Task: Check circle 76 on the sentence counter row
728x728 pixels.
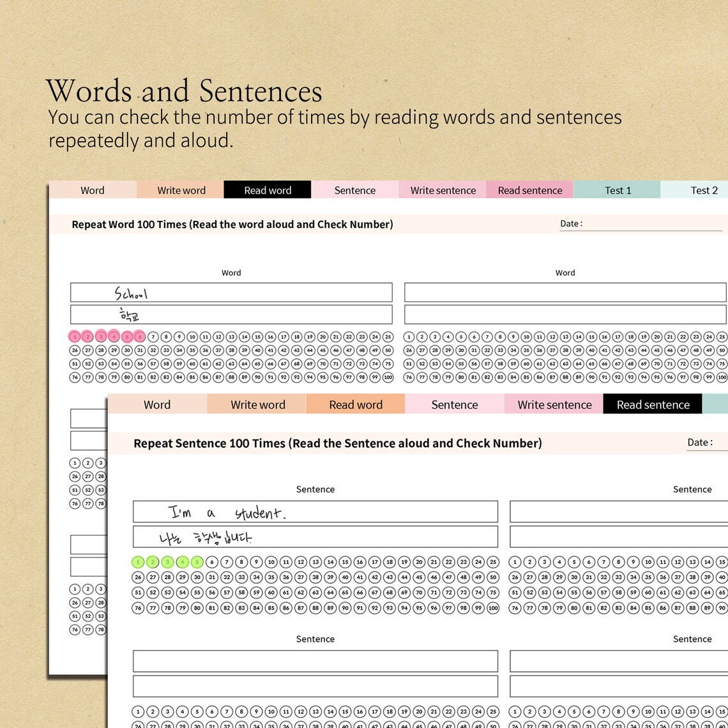Action: coord(138,608)
